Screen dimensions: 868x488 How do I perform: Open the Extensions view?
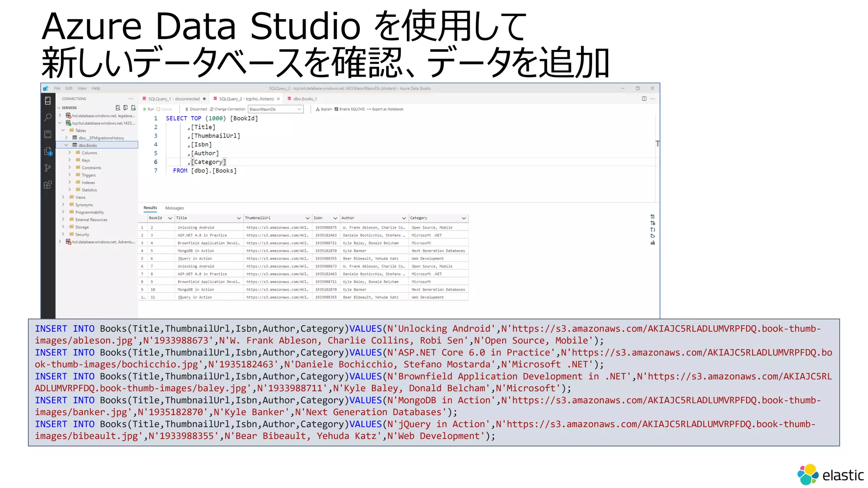coord(48,185)
